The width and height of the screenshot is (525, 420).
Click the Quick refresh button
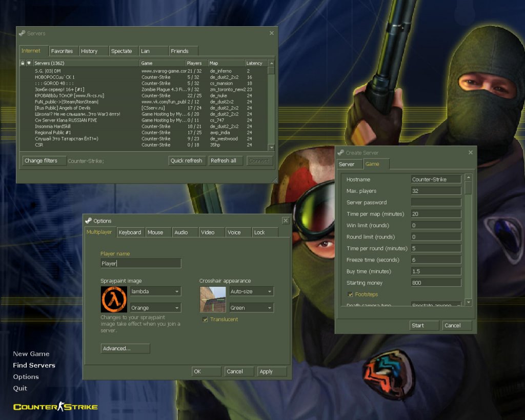pyautogui.click(x=187, y=161)
